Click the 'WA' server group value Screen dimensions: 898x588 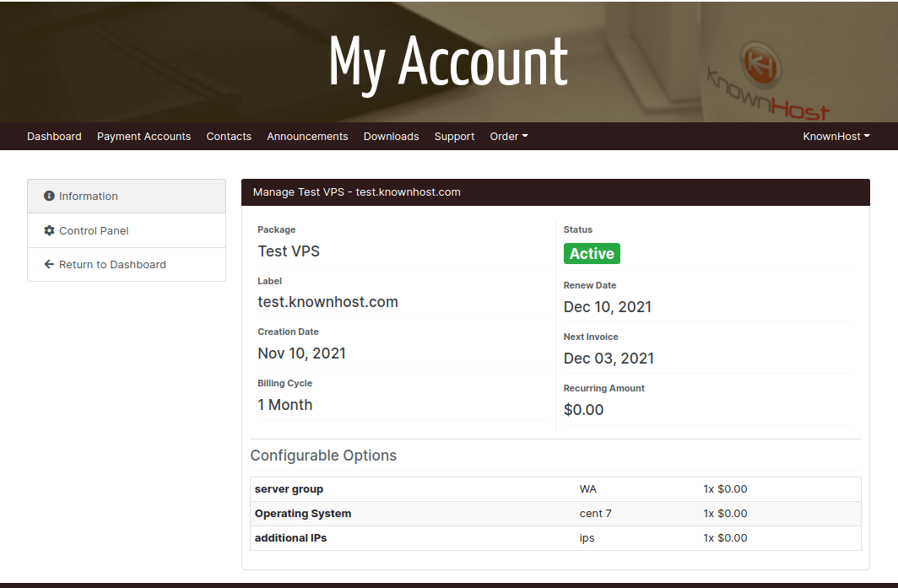588,489
